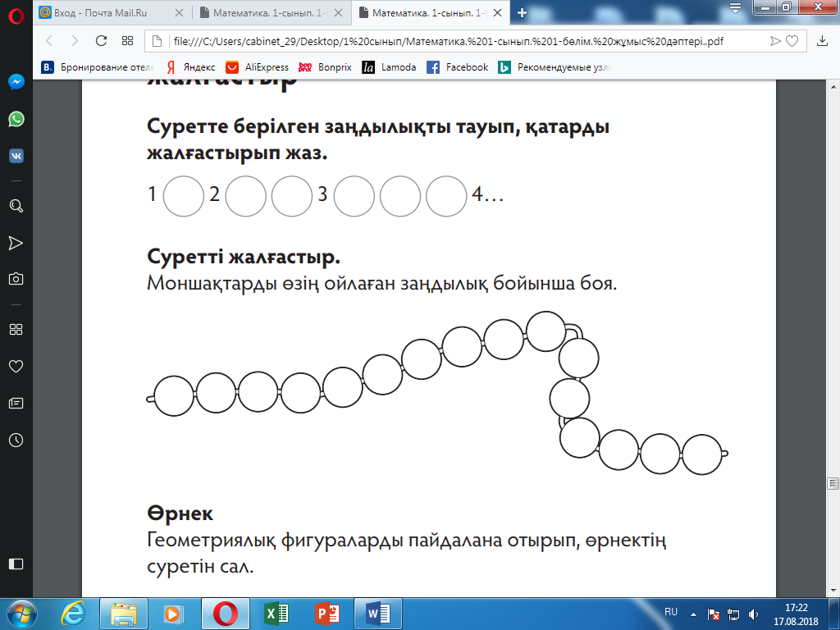840x630 pixels.
Task: Click the heading 'Өрнек'
Action: 180,514
